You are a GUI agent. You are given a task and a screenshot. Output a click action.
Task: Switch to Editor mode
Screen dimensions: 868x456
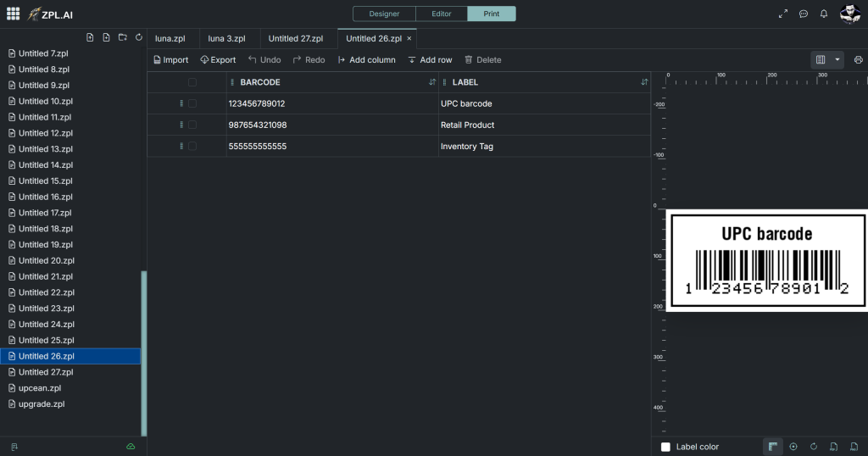click(x=441, y=14)
